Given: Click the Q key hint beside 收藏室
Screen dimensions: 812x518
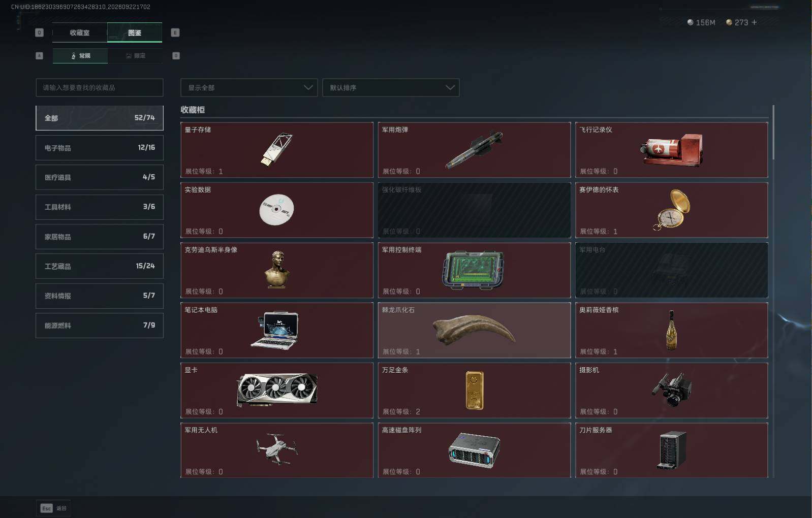Looking at the screenshot, I should 39,33.
